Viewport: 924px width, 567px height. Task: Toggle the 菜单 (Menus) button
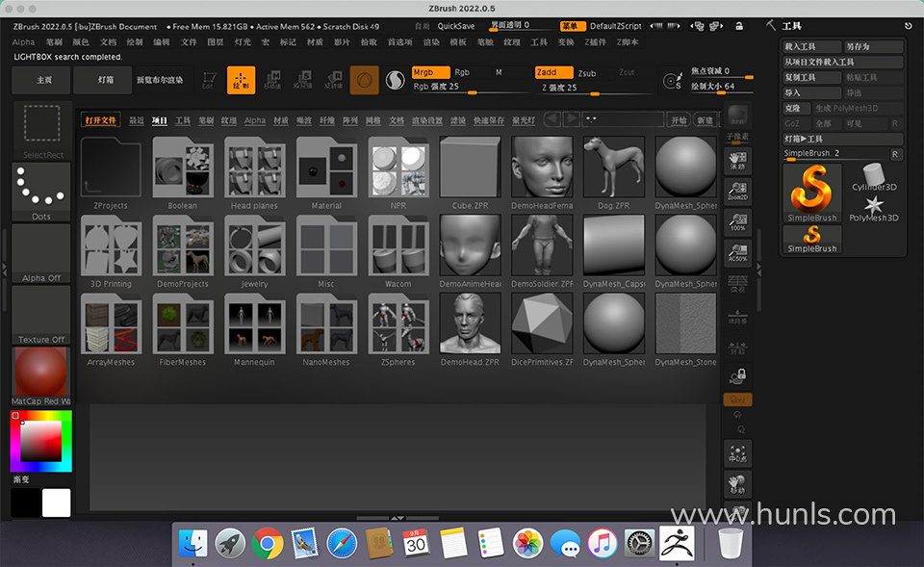[x=572, y=26]
